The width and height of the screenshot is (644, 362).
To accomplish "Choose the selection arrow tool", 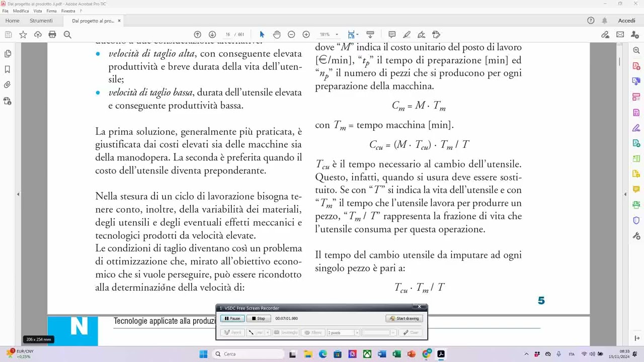I will [x=262, y=35].
